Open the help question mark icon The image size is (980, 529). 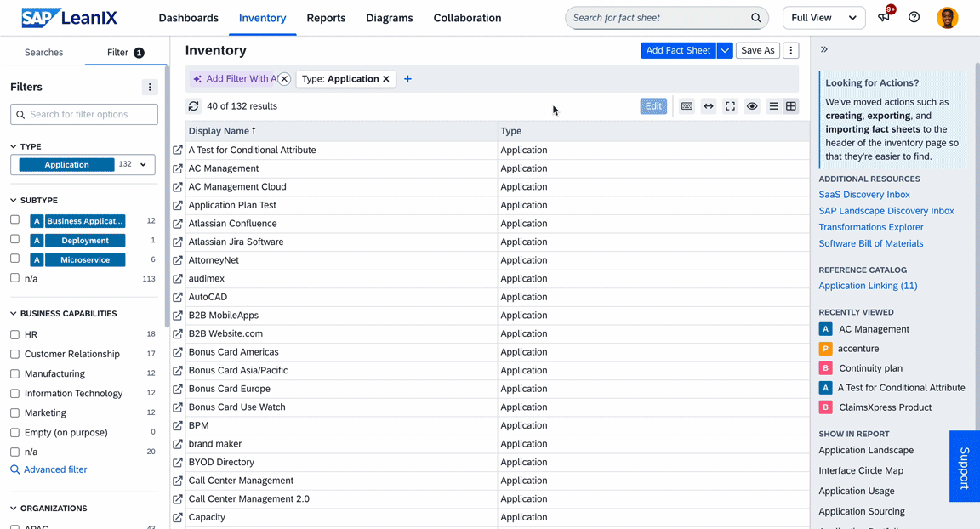(x=914, y=18)
